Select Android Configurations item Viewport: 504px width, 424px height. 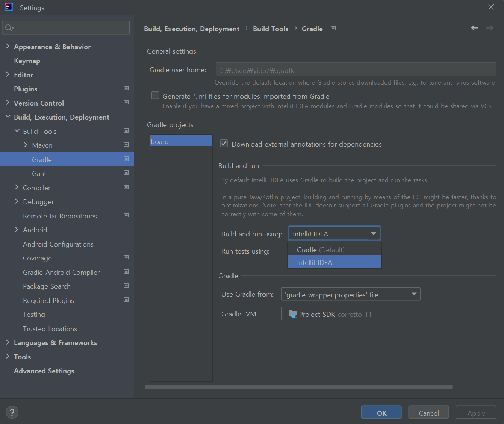coord(58,244)
